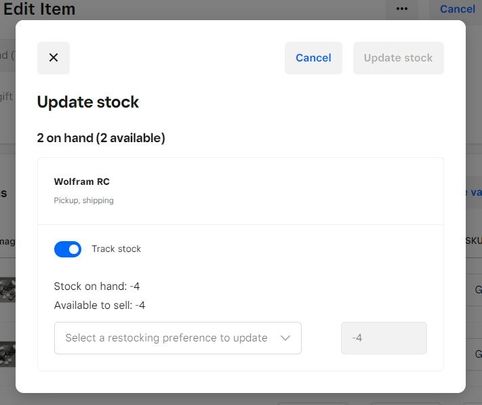Screen dimensions: 482x405
Task: Select the Wolfram RC location name
Action: click(82, 182)
